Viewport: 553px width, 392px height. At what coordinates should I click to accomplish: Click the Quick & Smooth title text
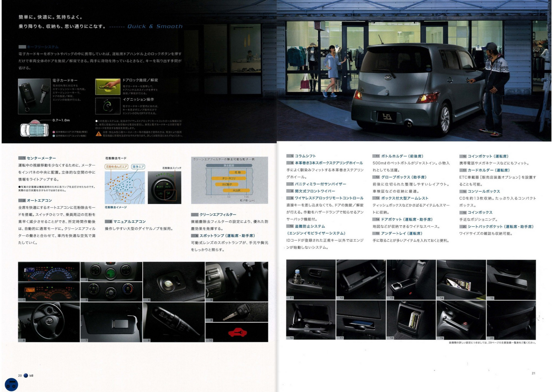point(155,26)
